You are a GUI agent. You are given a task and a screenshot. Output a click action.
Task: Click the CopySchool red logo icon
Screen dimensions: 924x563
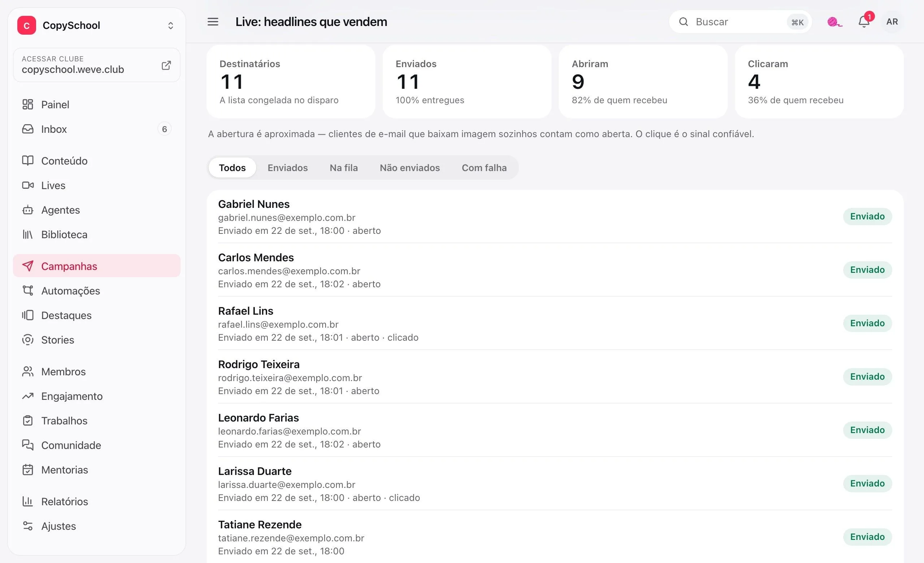pyautogui.click(x=27, y=25)
